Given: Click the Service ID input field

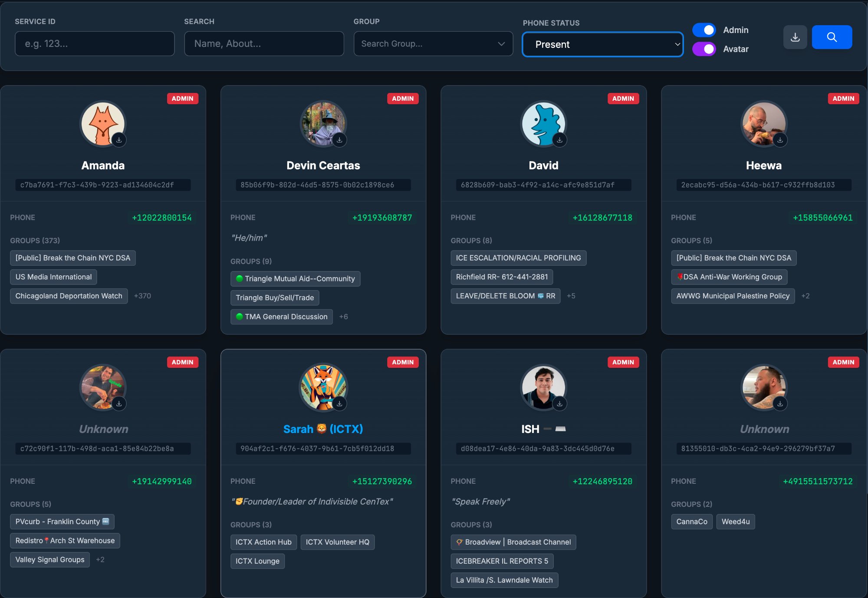Looking at the screenshot, I should [95, 43].
